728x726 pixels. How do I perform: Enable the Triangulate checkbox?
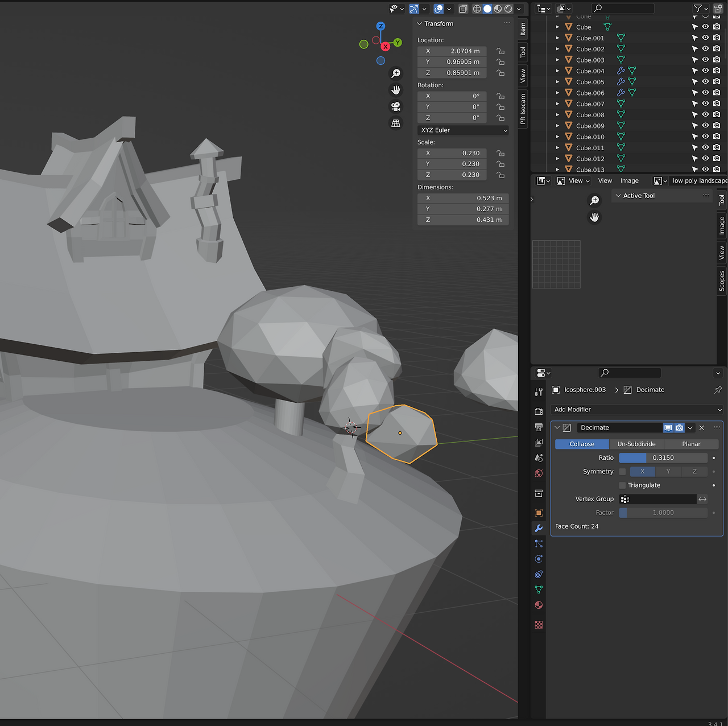pyautogui.click(x=622, y=485)
